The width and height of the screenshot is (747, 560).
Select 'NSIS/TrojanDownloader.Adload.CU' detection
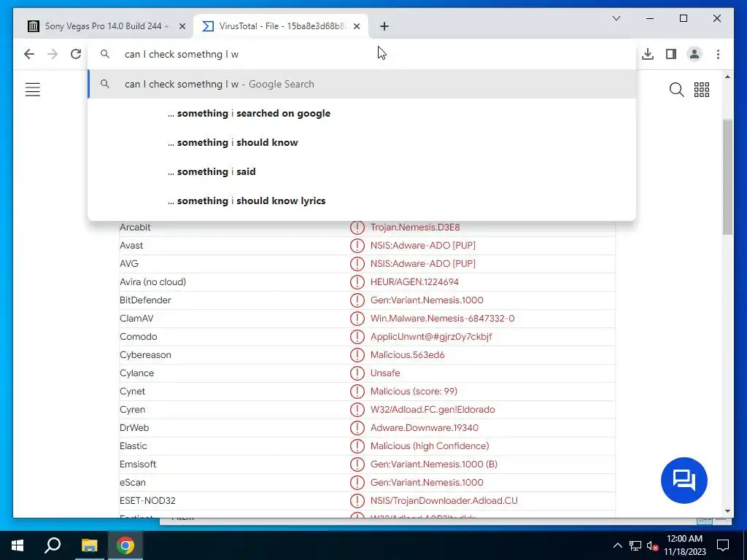pyautogui.click(x=444, y=500)
